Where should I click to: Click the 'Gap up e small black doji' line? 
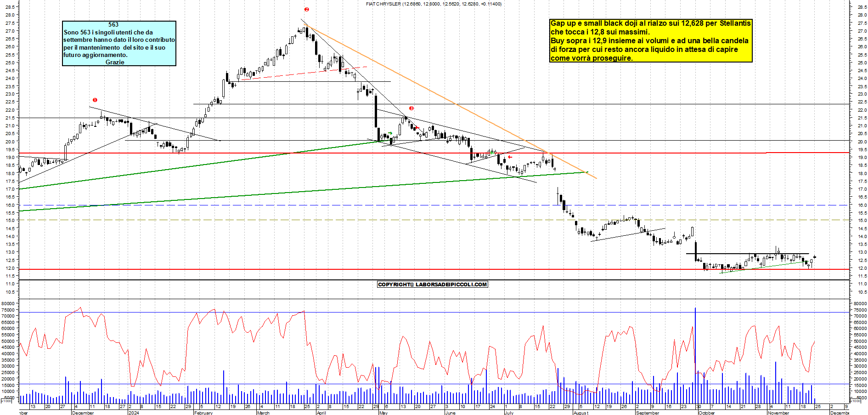pyautogui.click(x=650, y=23)
